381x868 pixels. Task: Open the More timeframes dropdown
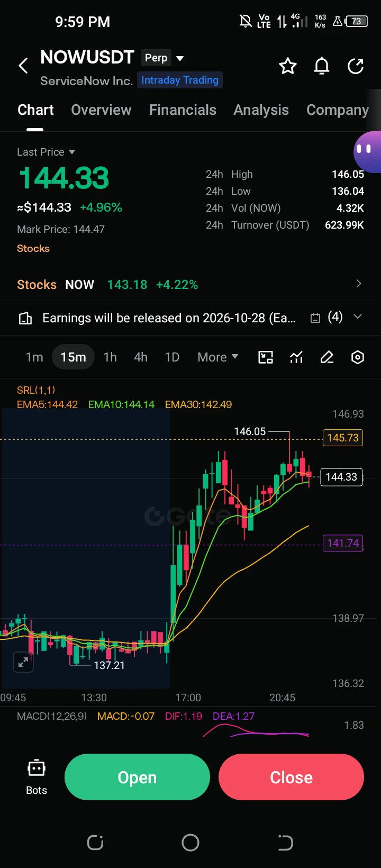pyautogui.click(x=218, y=357)
